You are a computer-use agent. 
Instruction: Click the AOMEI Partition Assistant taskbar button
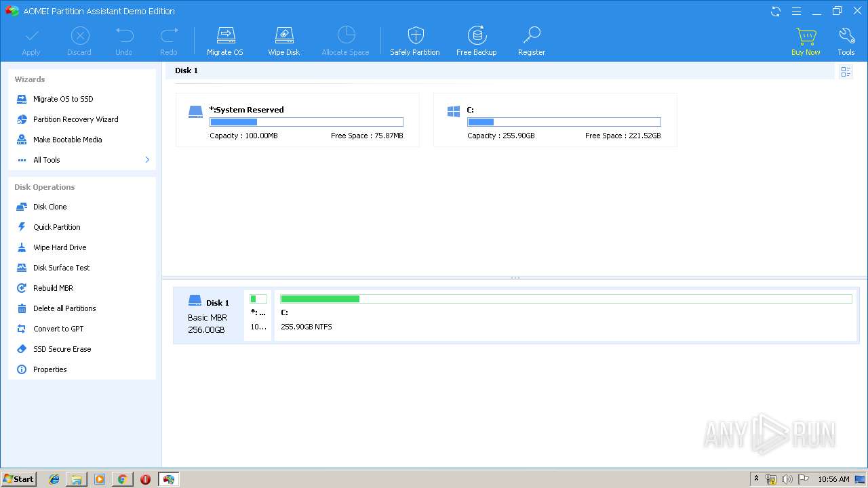click(169, 479)
